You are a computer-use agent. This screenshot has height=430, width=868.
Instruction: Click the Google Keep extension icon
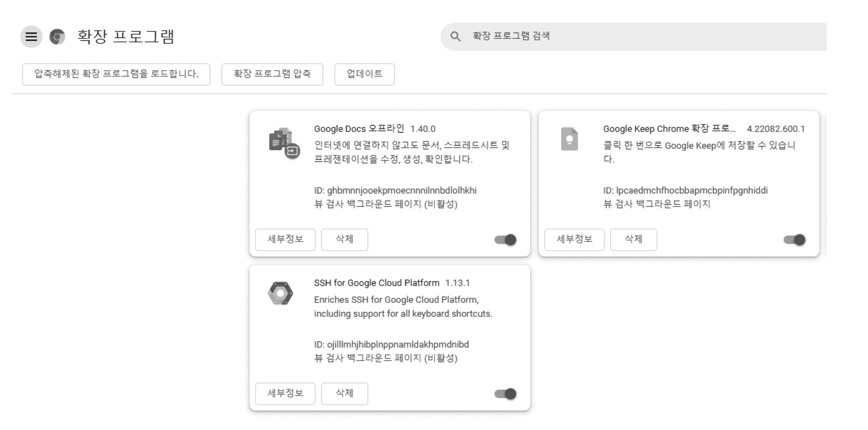(569, 139)
